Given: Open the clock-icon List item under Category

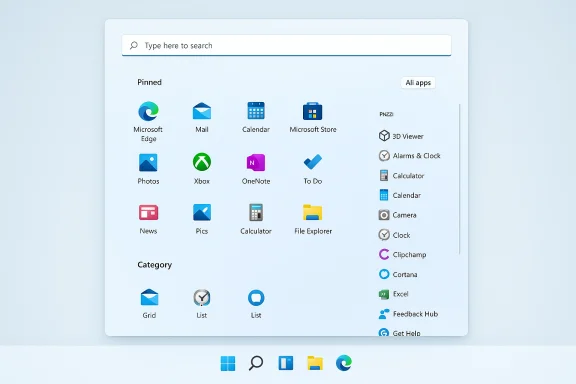Looking at the screenshot, I should (x=202, y=304).
